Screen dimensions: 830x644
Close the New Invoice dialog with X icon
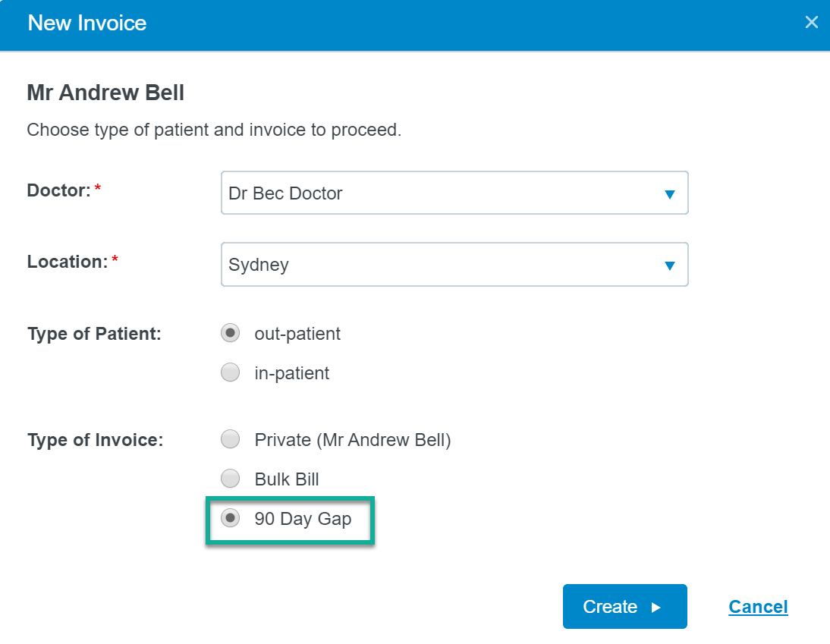[x=811, y=22]
